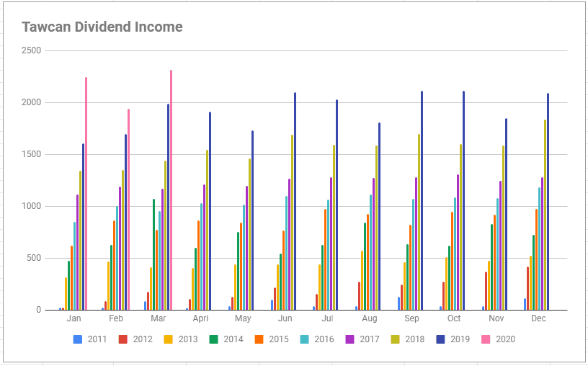Select the olive 2018 bar for Dec
Image resolution: width=588 pixels, height=366 pixels.
[x=545, y=215]
